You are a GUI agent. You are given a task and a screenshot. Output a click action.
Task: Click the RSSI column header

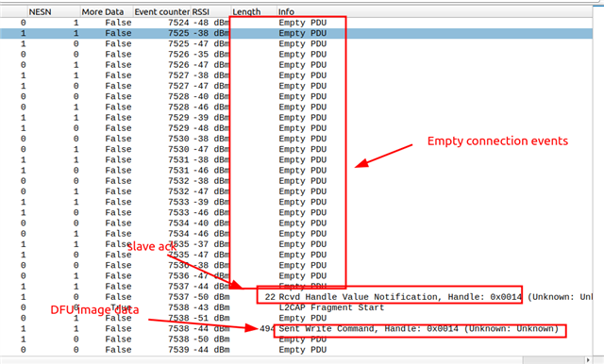click(x=210, y=11)
